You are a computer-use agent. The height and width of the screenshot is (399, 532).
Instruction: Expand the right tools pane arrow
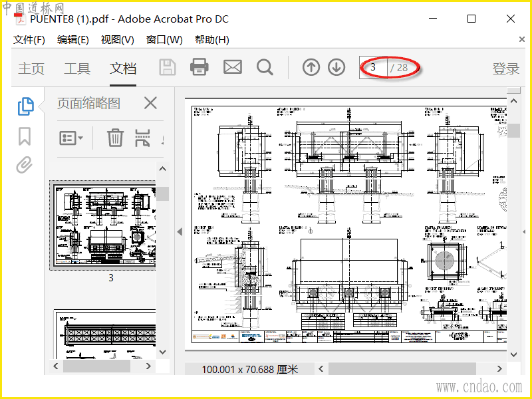tap(524, 231)
